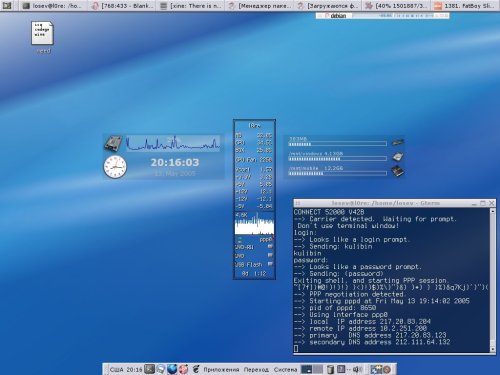This screenshot has height=375, width=500.
Task: Open the 'Приложения' menu
Action: [221, 370]
